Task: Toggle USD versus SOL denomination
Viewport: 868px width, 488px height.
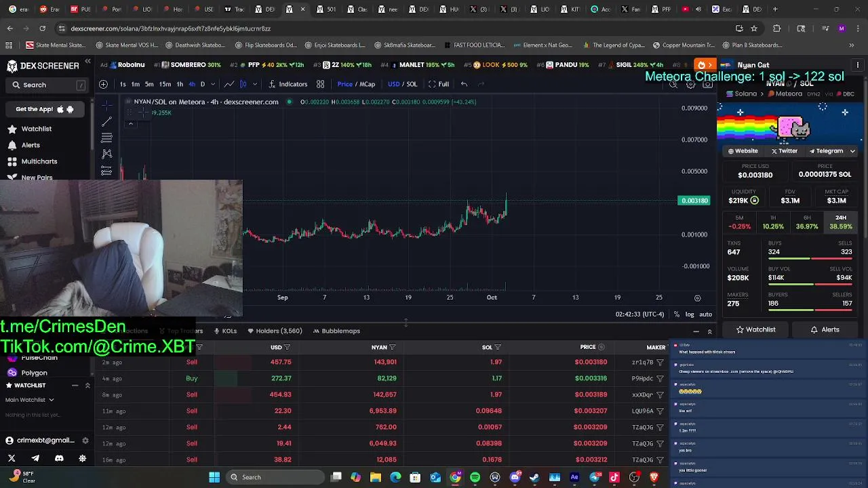Action: pos(402,84)
